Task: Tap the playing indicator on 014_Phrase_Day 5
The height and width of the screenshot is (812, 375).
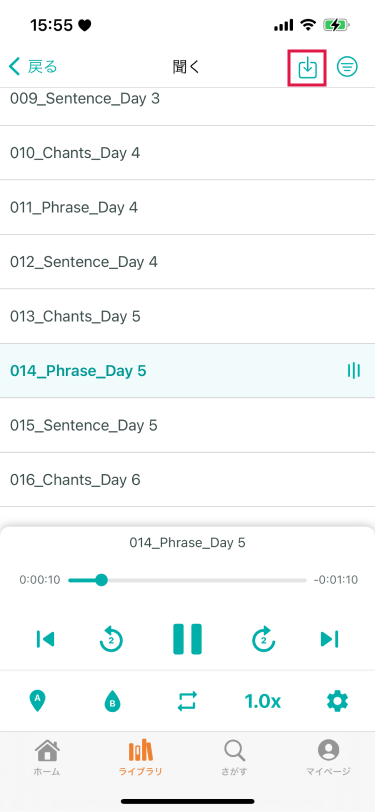Action: coord(353,371)
